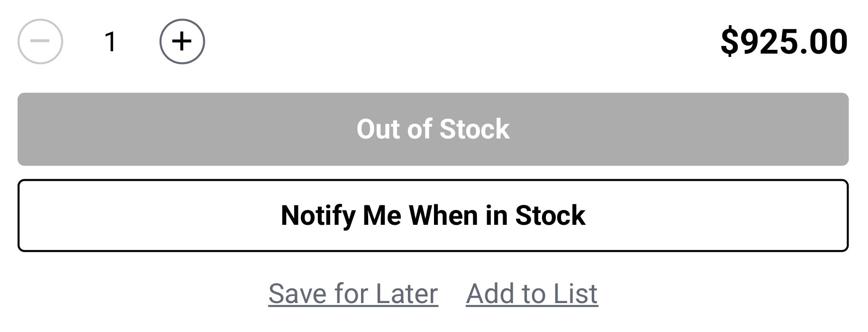Follow the underlined Save for Later text
The height and width of the screenshot is (332, 868).
[x=353, y=294]
